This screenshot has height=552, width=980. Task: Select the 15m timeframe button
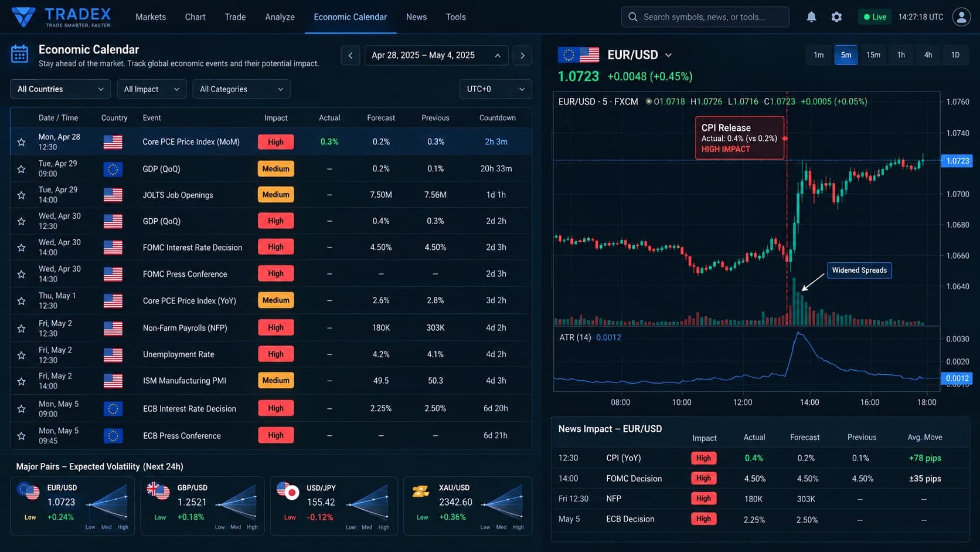tap(873, 55)
